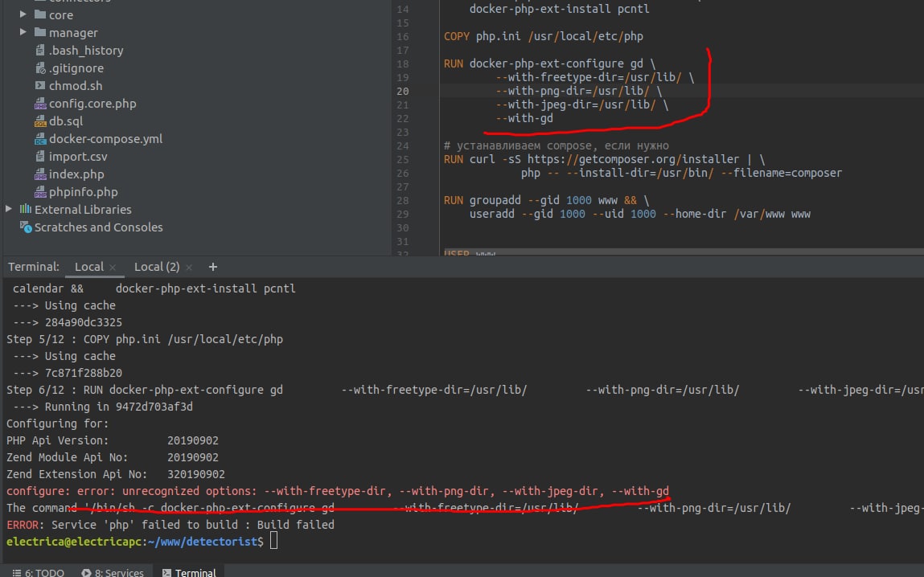This screenshot has height=577, width=924.
Task: Open the 6: TODO tool window
Action: 39,572
